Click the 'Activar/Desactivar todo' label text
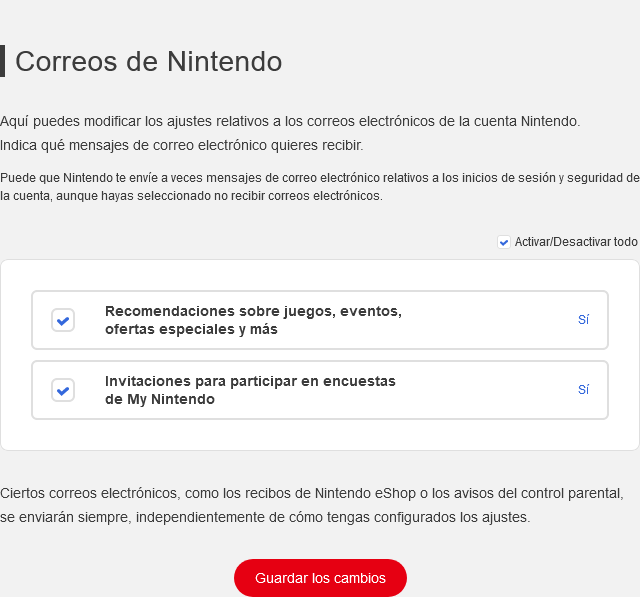 point(575,242)
